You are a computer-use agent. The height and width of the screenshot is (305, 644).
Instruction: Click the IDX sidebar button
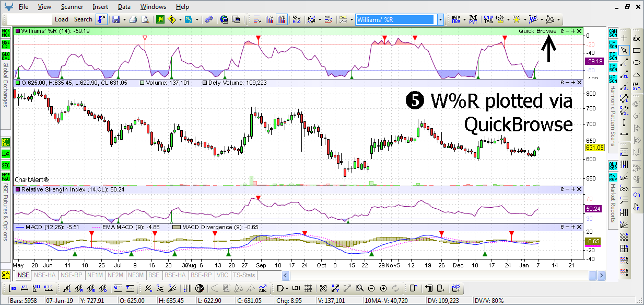click(x=6, y=154)
